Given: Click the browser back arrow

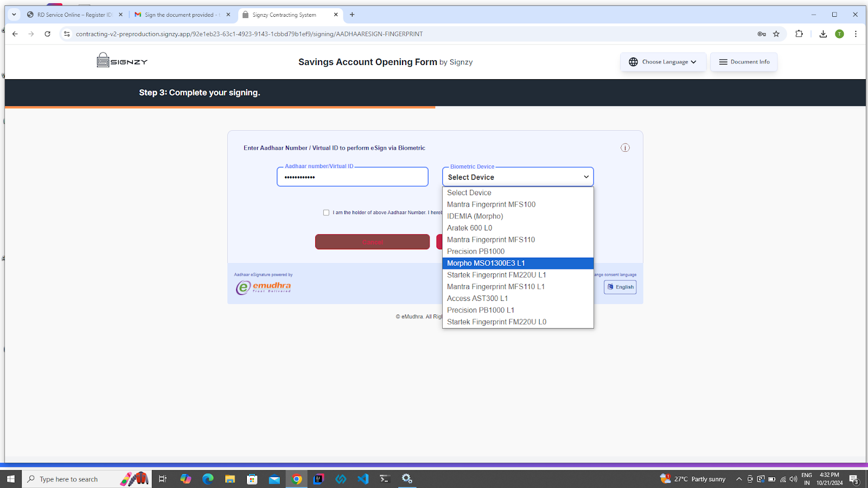Looking at the screenshot, I should (x=15, y=34).
